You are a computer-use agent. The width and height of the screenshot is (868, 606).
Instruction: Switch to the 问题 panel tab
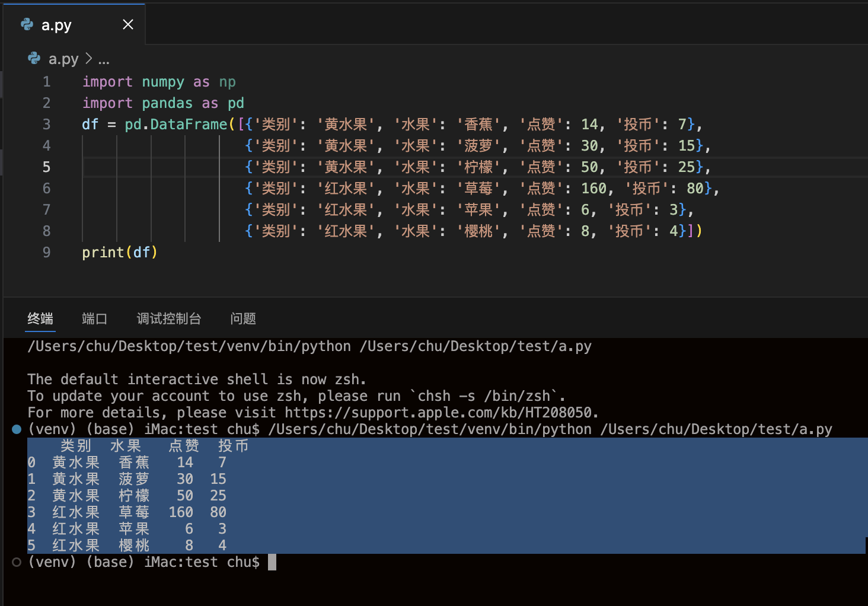point(243,319)
